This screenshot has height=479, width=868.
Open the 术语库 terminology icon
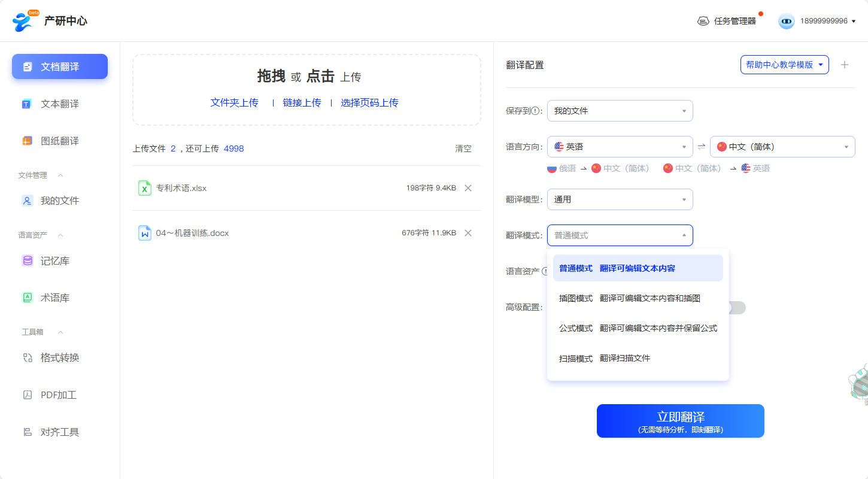click(27, 298)
